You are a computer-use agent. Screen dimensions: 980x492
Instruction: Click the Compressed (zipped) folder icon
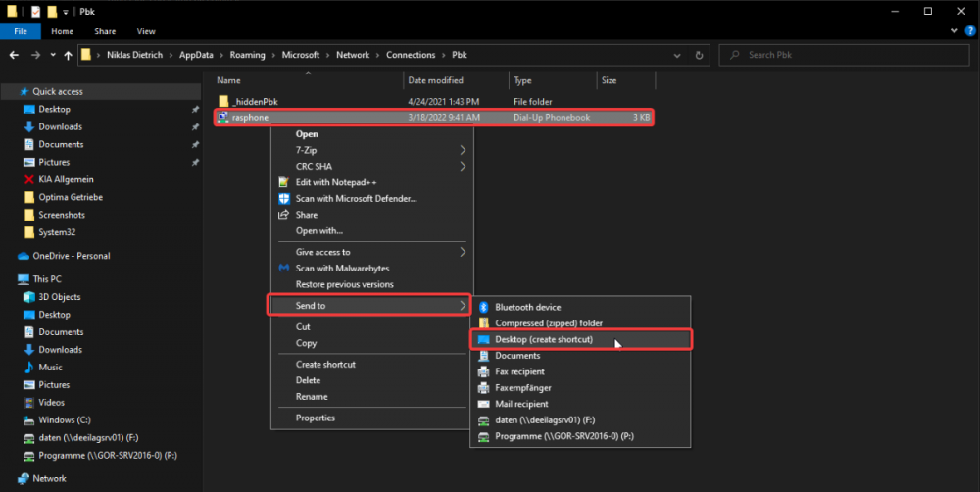click(483, 322)
